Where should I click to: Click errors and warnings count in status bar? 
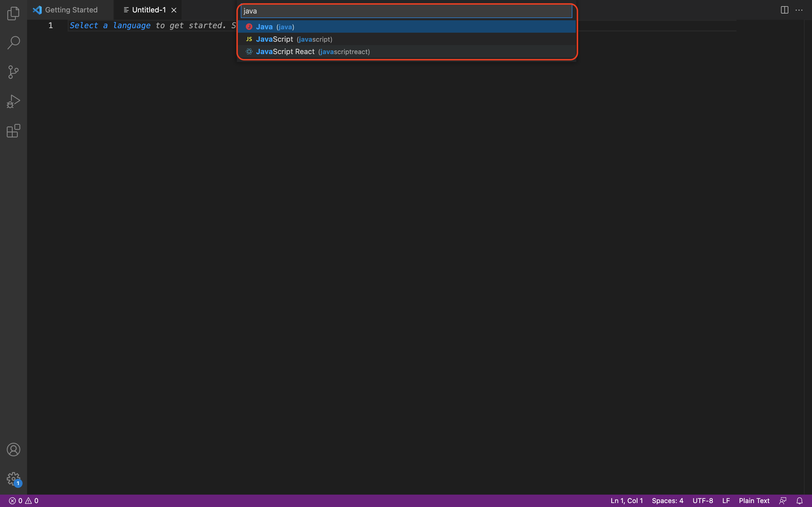pos(23,501)
